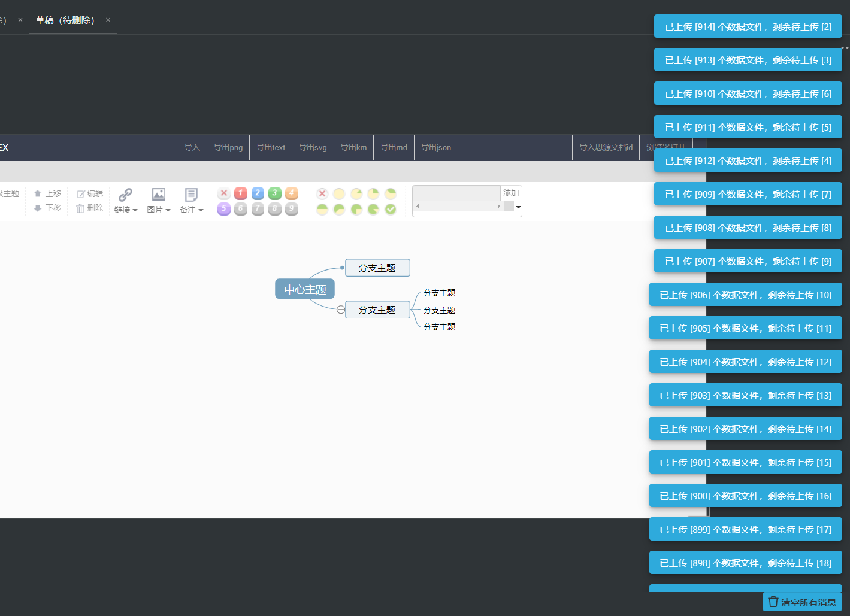The image size is (850, 616).
Task: Open the tag list dropdown arrow
Action: pyautogui.click(x=518, y=207)
